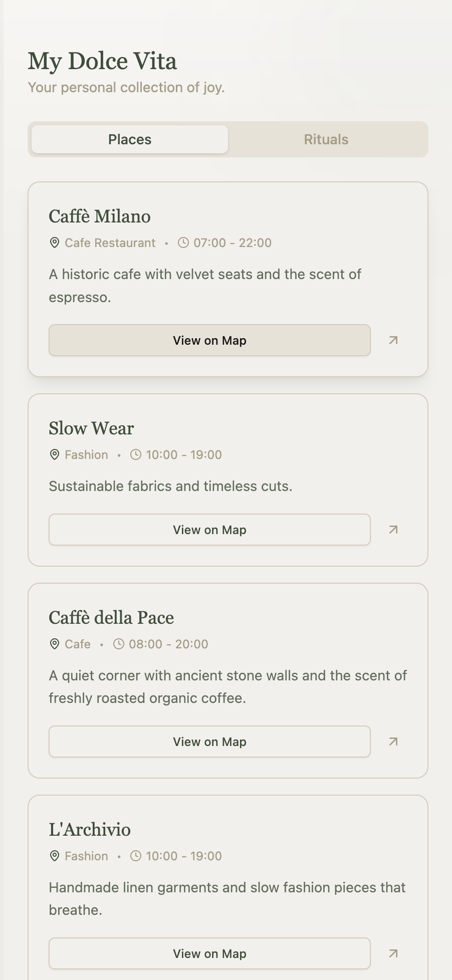Click clock icon next to 07:00 - 22:00
The height and width of the screenshot is (980, 452).
tap(183, 243)
